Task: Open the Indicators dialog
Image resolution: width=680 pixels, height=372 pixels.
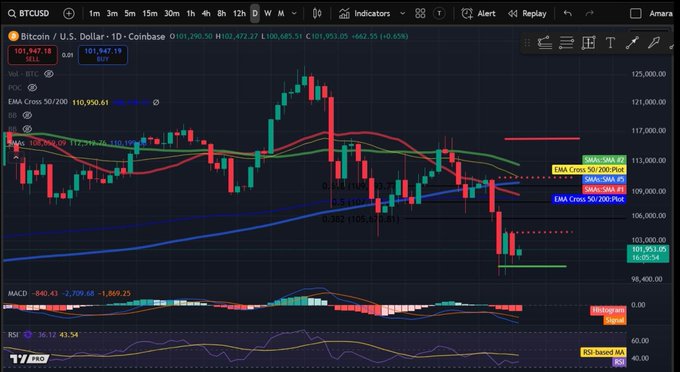Action: tap(366, 13)
